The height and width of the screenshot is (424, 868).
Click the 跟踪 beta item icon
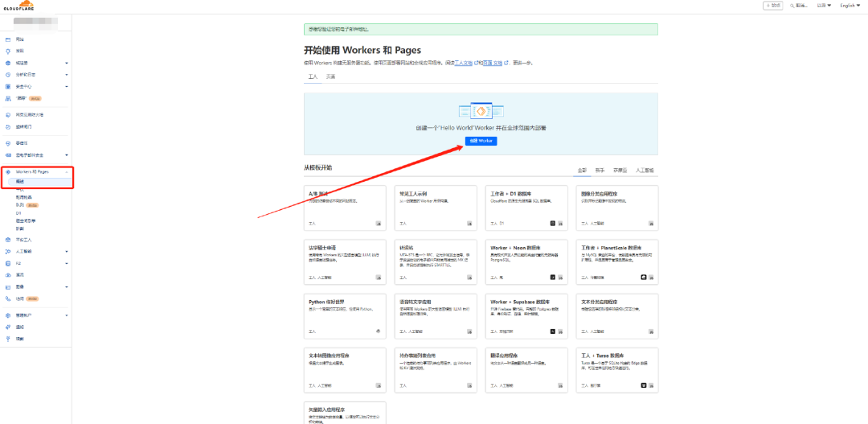tap(8, 99)
